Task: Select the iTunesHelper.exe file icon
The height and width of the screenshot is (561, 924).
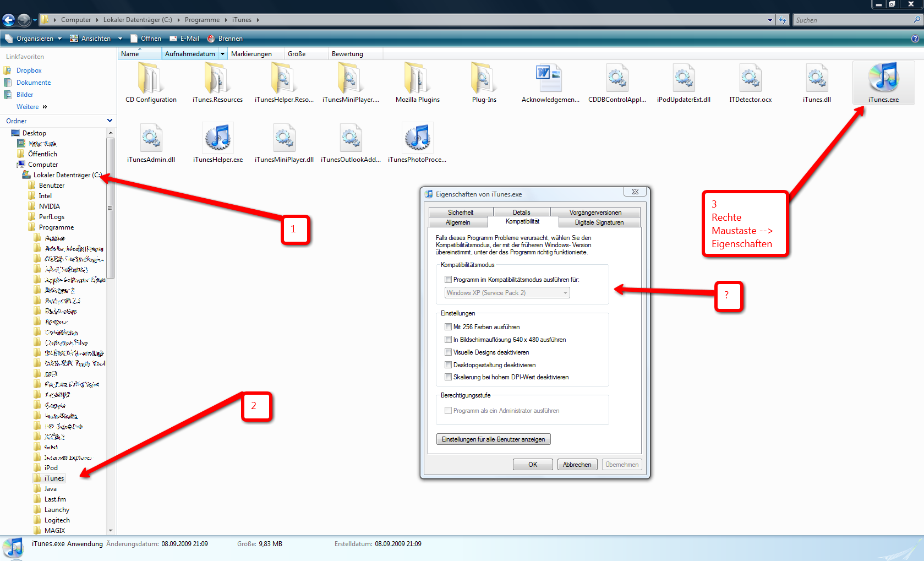Action: pos(218,138)
